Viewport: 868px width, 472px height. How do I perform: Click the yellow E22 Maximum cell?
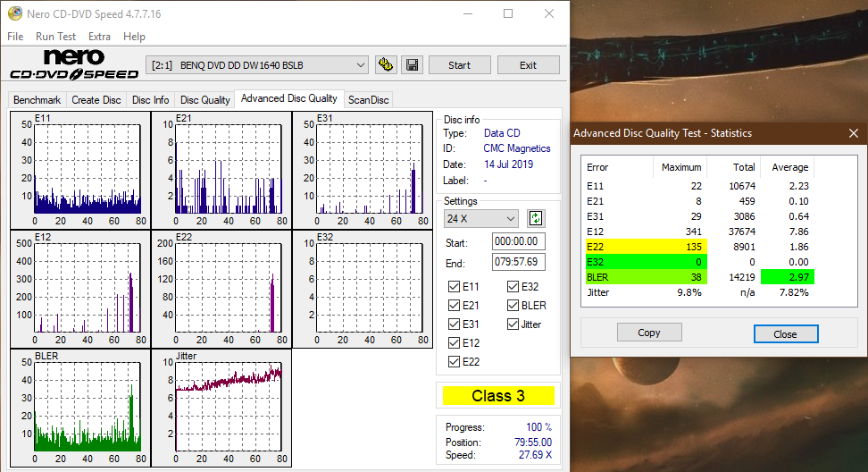680,247
